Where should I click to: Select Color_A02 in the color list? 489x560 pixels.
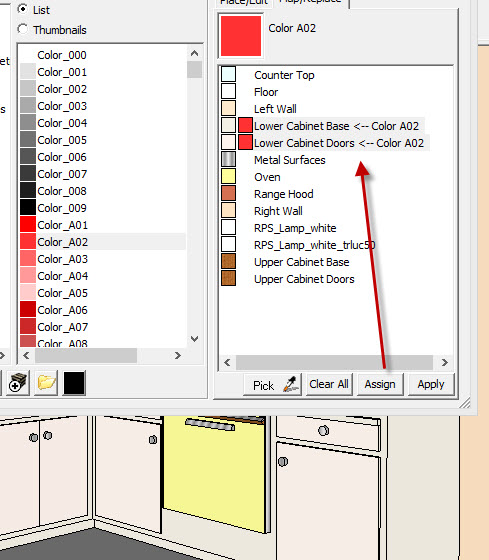tap(102, 242)
